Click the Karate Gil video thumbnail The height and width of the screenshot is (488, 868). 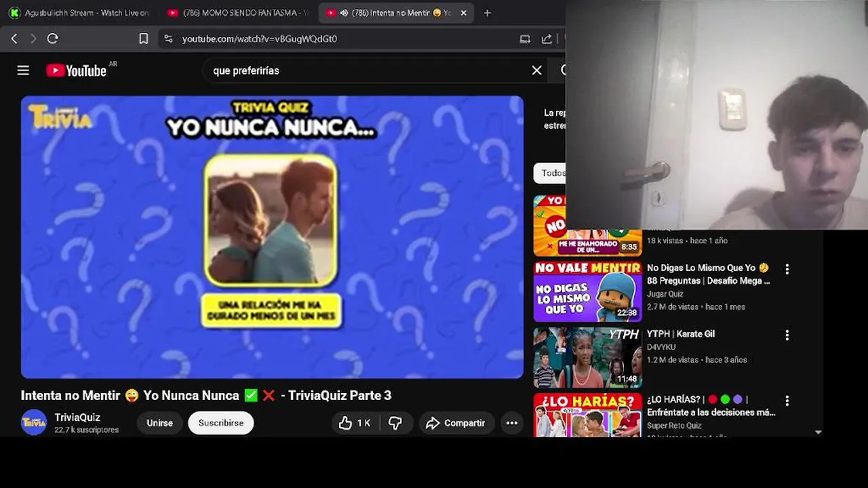[587, 357]
